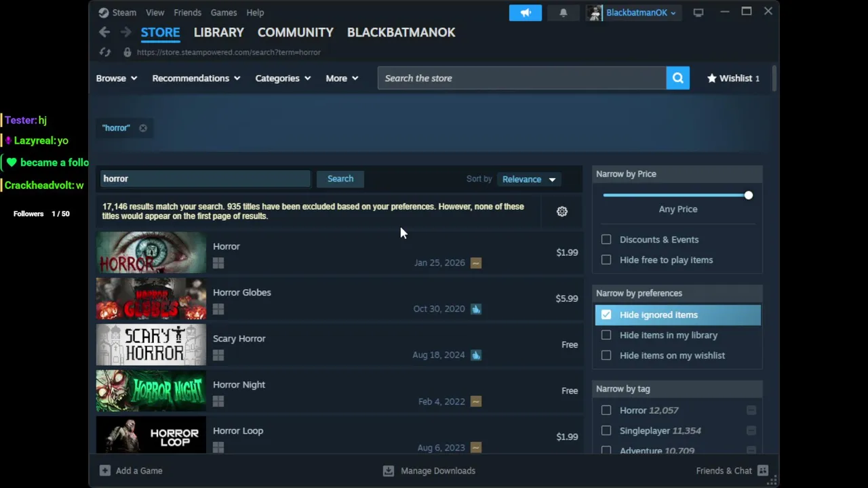The height and width of the screenshot is (488, 868).
Task: Open the View menu
Action: pos(155,12)
